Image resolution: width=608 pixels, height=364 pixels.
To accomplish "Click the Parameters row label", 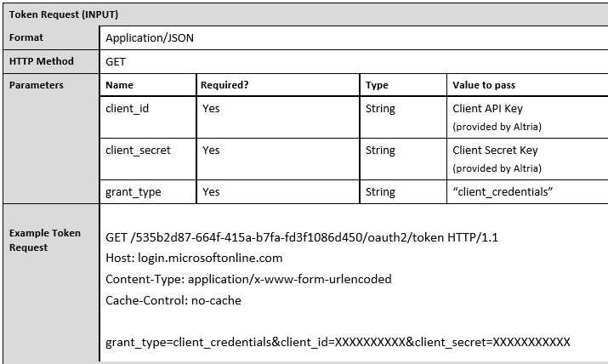I will pyautogui.click(x=37, y=85).
